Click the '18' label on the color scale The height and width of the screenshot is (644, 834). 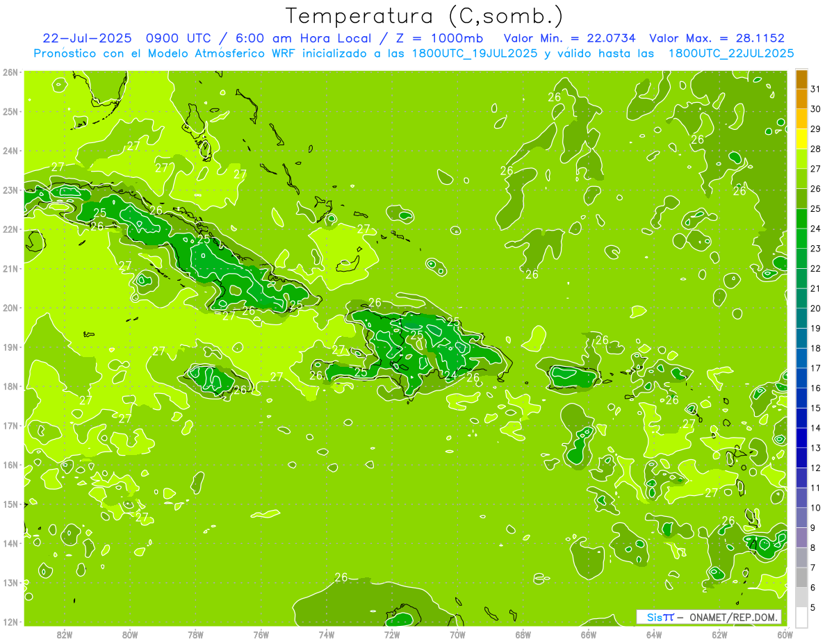point(815,348)
